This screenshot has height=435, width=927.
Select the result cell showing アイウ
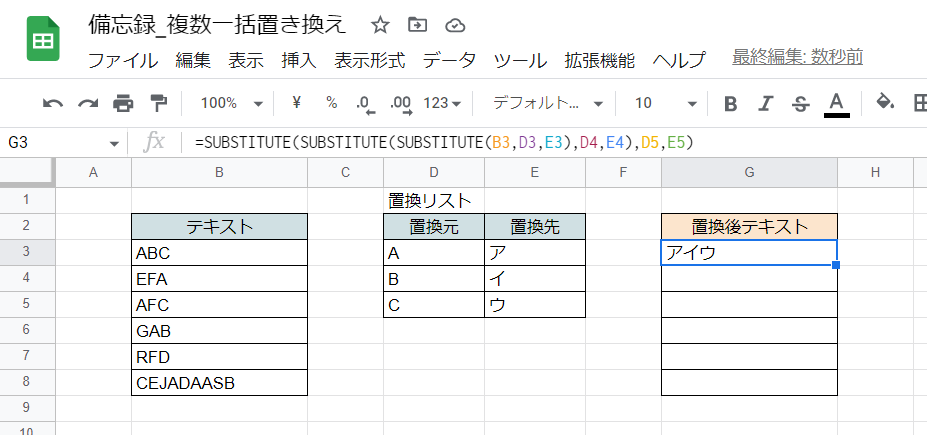[749, 253]
